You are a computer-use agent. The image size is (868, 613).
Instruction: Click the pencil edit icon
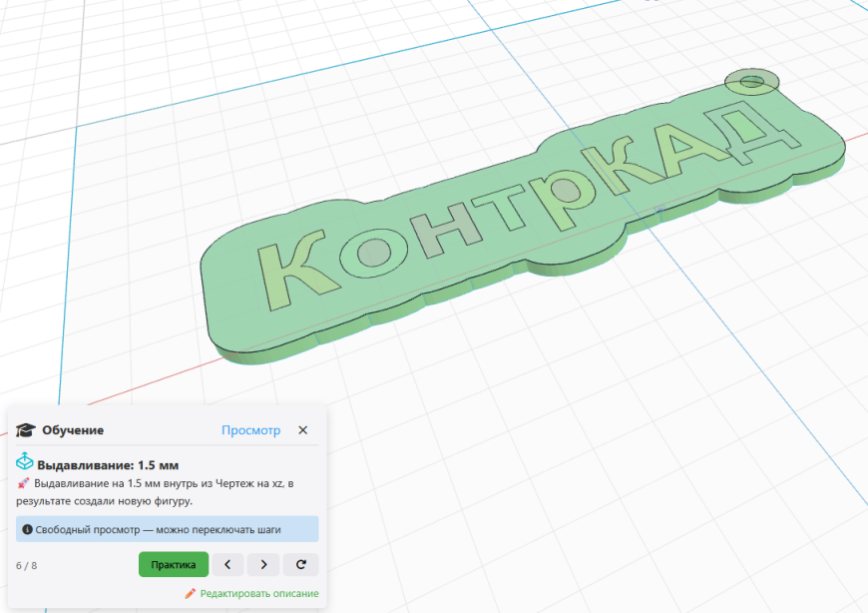[x=191, y=594]
